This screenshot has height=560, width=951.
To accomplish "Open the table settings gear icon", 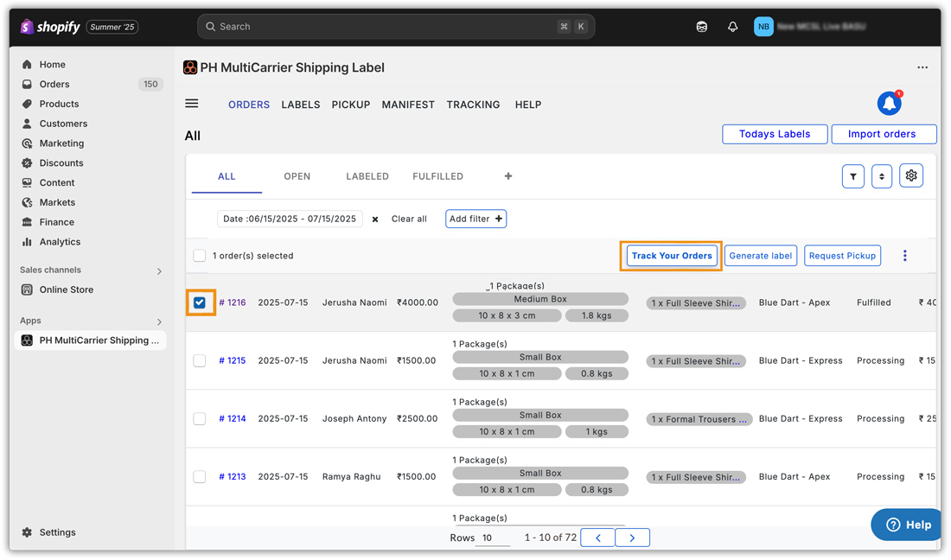I will click(911, 175).
